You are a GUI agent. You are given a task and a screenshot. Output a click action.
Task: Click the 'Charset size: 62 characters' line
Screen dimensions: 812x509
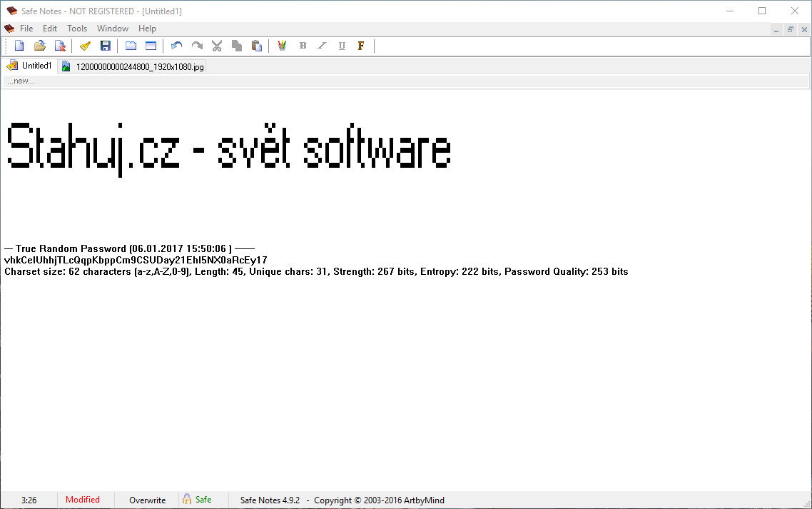pyautogui.click(x=316, y=271)
